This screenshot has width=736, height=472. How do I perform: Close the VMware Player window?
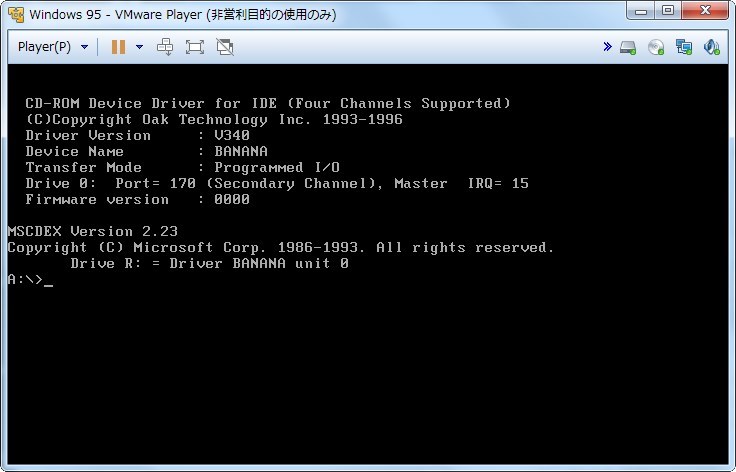pyautogui.click(x=705, y=11)
